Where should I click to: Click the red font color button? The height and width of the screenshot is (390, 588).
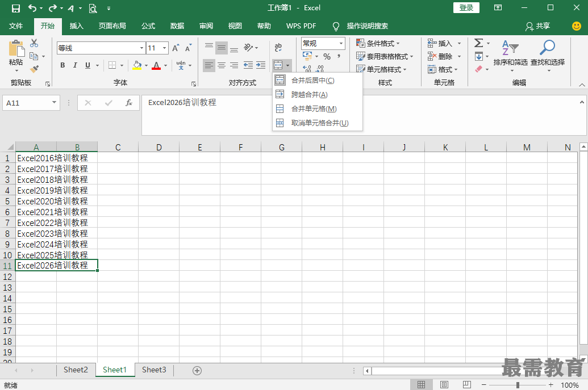coord(156,65)
